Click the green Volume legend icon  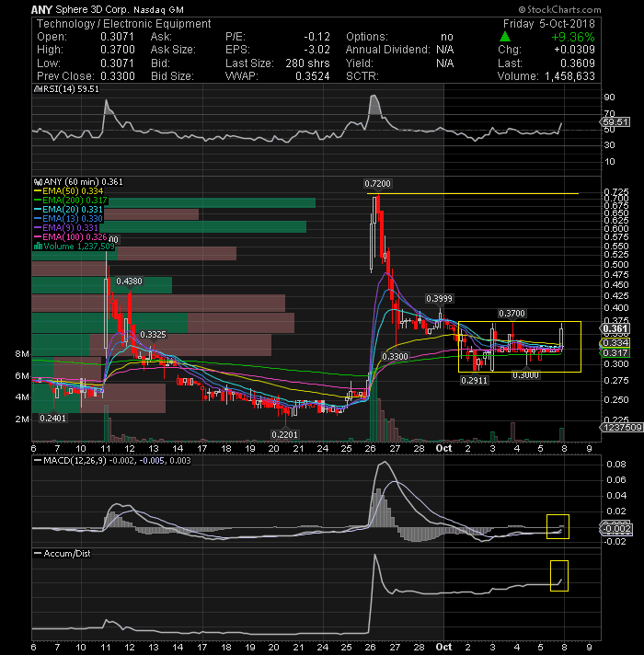[x=38, y=246]
